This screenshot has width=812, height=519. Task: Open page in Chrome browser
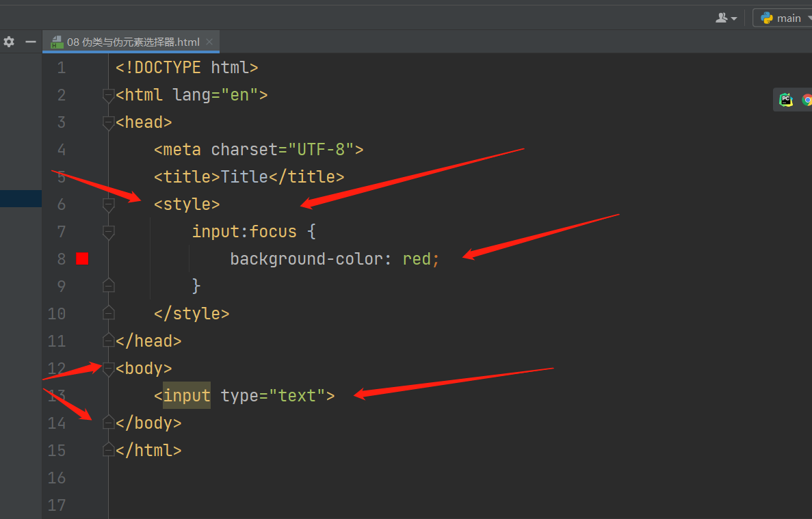(807, 100)
